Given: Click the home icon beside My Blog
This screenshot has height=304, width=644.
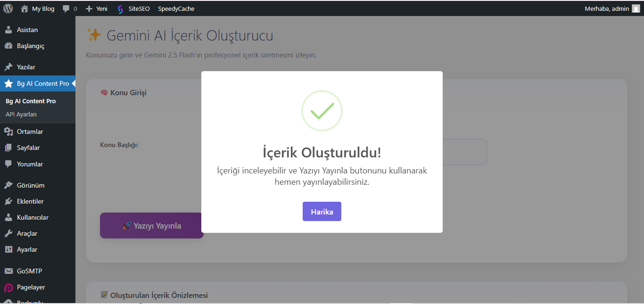Looking at the screenshot, I should click(x=25, y=8).
